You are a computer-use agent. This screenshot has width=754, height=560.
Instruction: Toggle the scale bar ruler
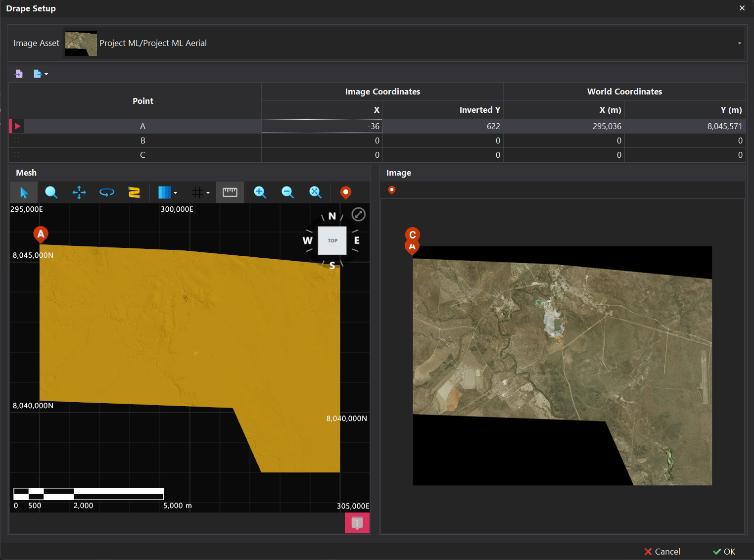coord(230,192)
